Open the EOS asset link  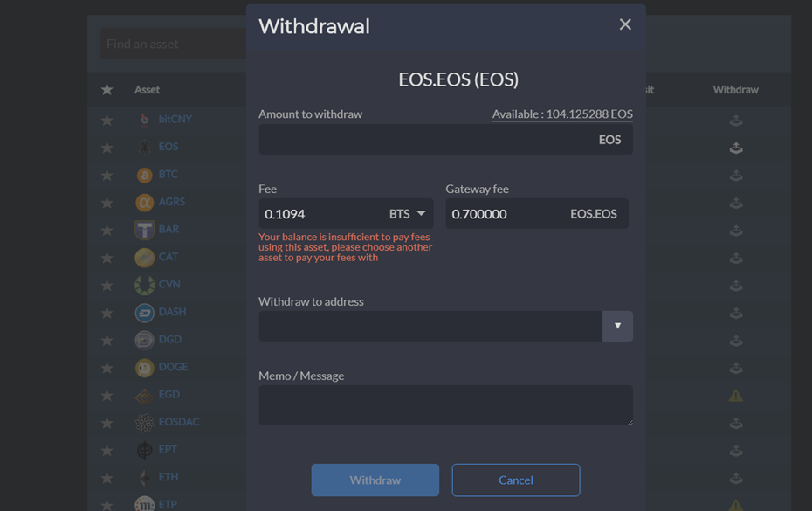click(169, 147)
